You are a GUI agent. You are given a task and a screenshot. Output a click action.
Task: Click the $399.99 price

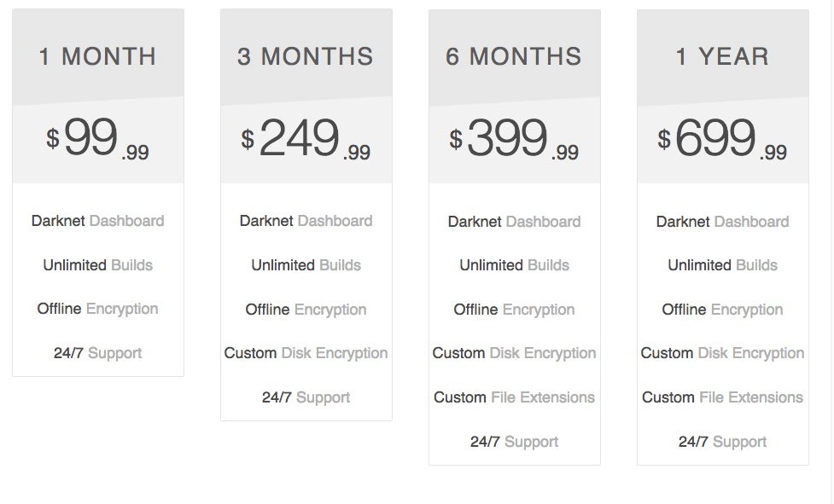coord(514,139)
